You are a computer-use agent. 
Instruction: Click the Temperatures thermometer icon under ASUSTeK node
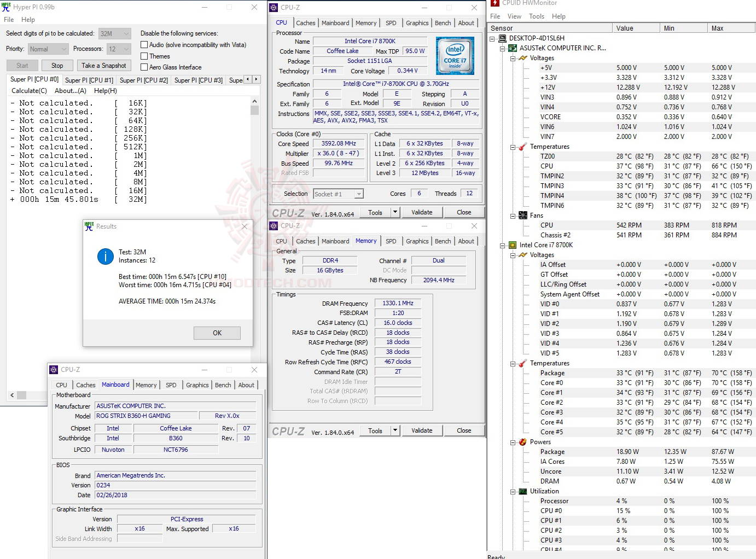523,147
